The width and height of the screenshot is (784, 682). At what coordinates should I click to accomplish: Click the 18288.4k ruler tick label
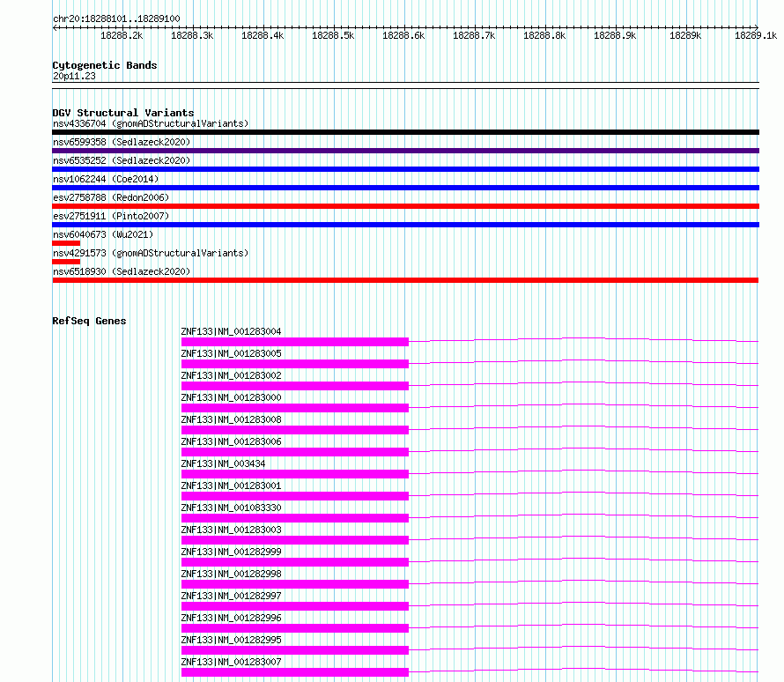[263, 35]
